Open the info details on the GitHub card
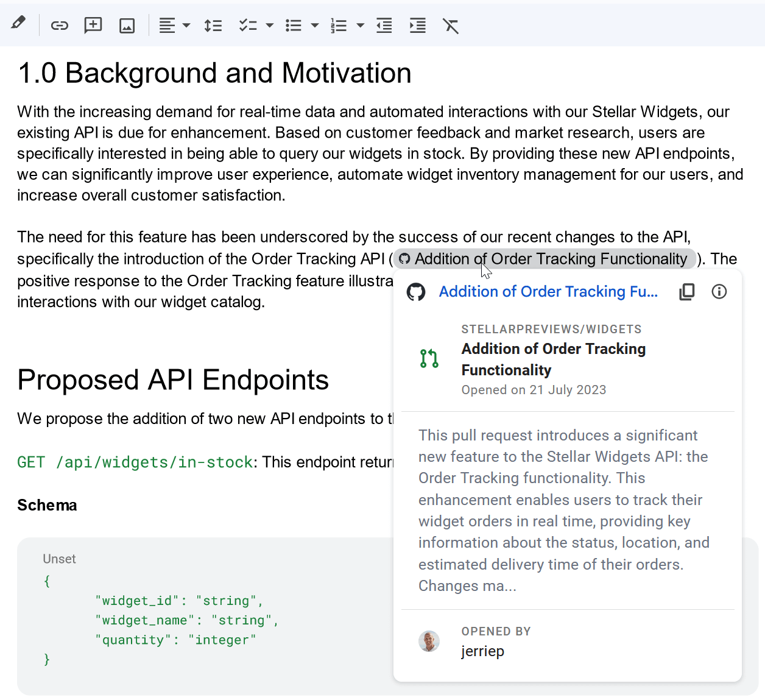This screenshot has height=700, width=765. coord(719,292)
